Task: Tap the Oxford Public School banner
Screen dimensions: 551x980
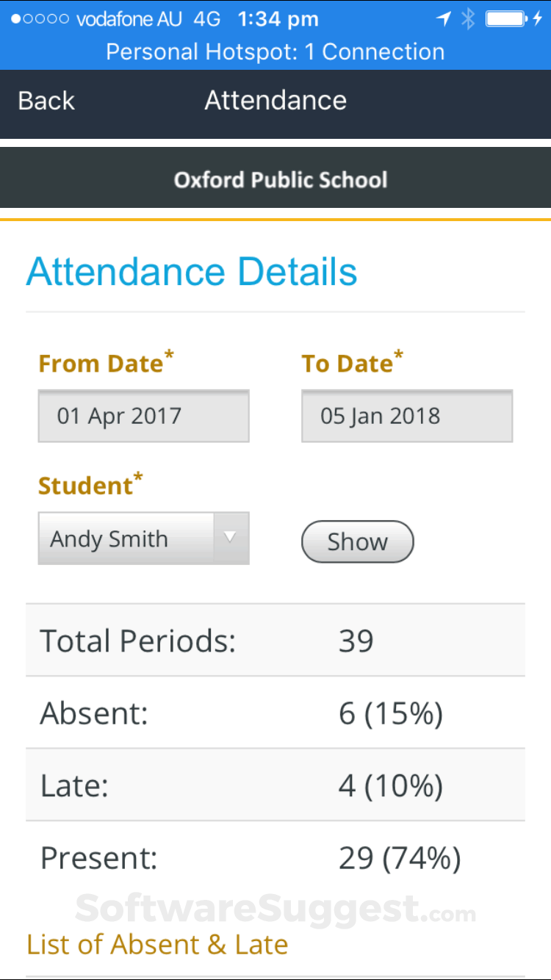Action: 280,180
